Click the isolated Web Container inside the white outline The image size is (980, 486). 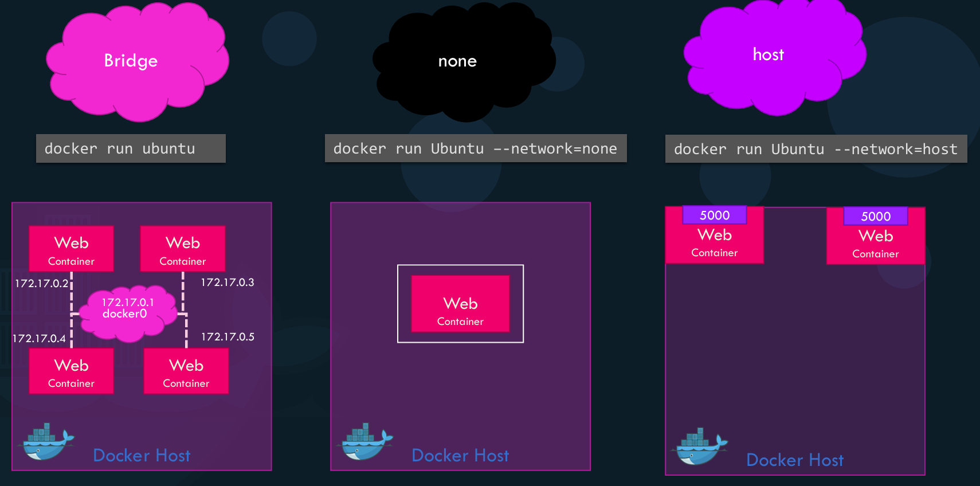pos(460,304)
